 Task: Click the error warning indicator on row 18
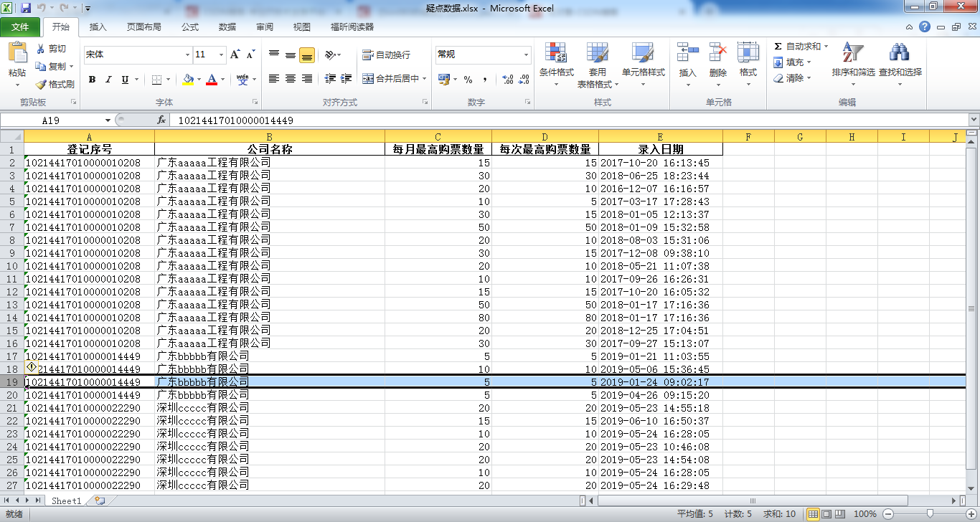tap(32, 366)
